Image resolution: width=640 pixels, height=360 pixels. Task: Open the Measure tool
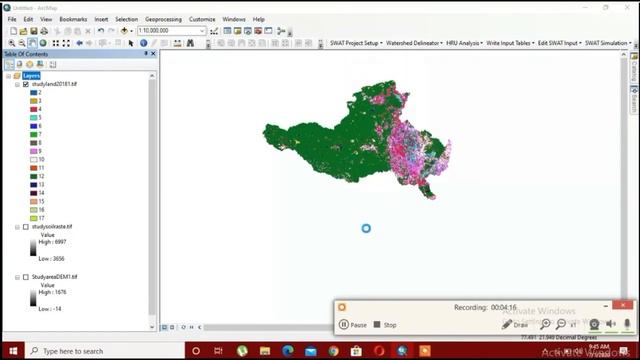pos(178,43)
